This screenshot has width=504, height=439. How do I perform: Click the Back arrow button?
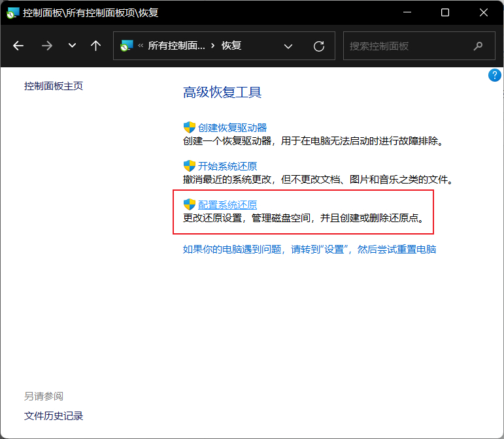pyautogui.click(x=18, y=46)
